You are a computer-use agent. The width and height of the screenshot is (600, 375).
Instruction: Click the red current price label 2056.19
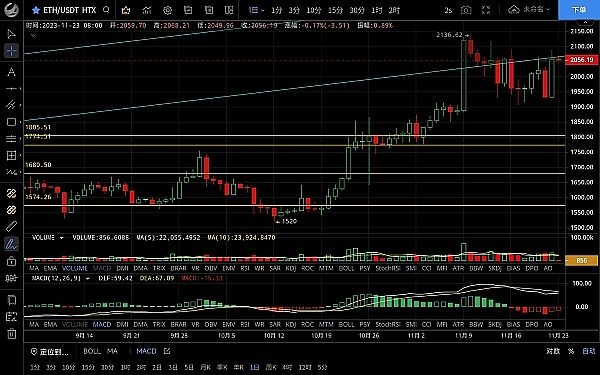click(x=581, y=60)
